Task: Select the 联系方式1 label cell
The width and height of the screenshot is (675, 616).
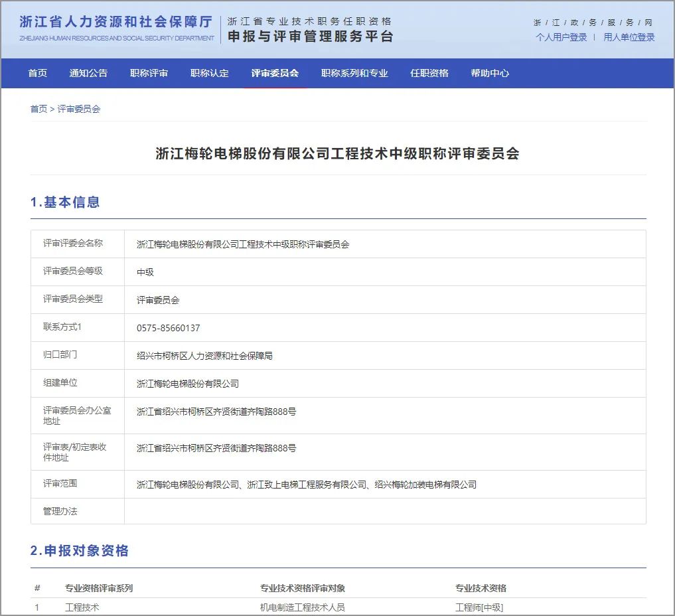Action: [78, 328]
